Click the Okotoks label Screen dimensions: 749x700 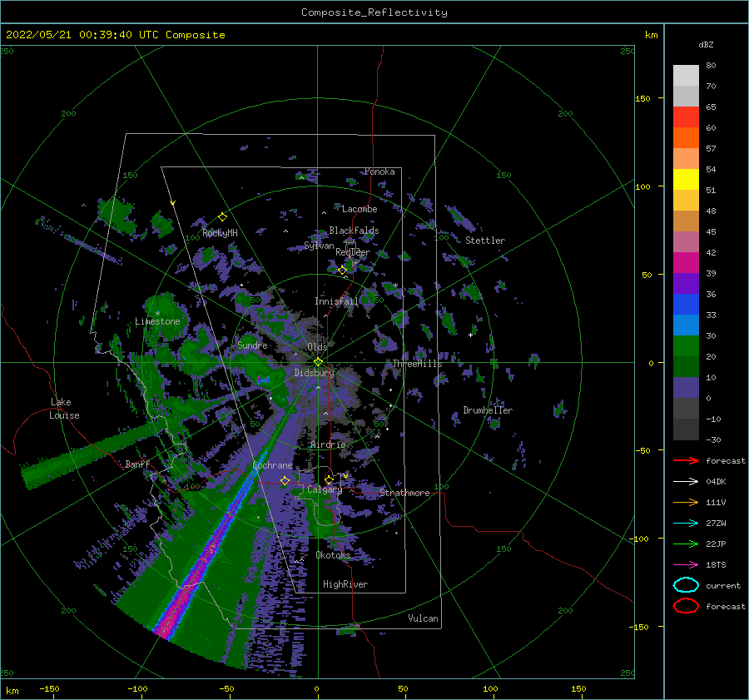coord(333,555)
